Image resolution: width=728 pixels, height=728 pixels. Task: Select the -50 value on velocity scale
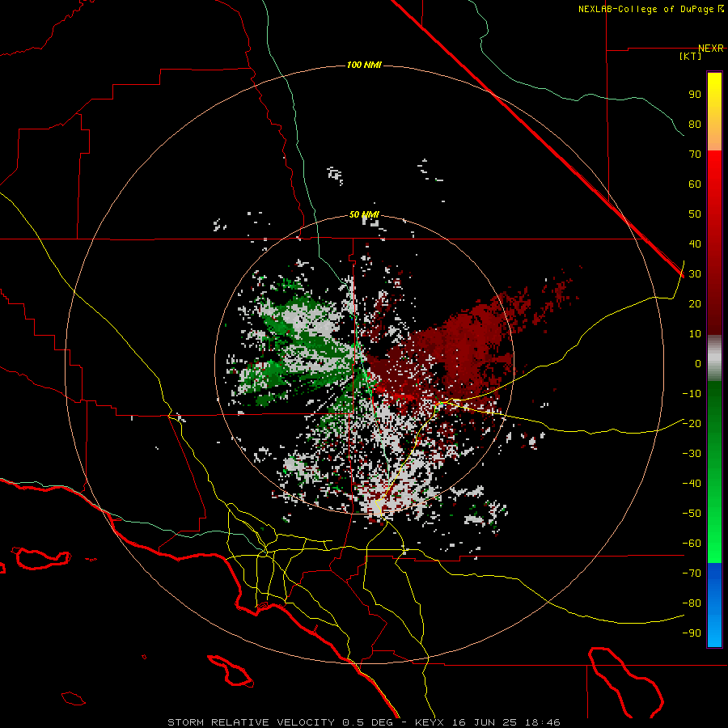pos(692,514)
